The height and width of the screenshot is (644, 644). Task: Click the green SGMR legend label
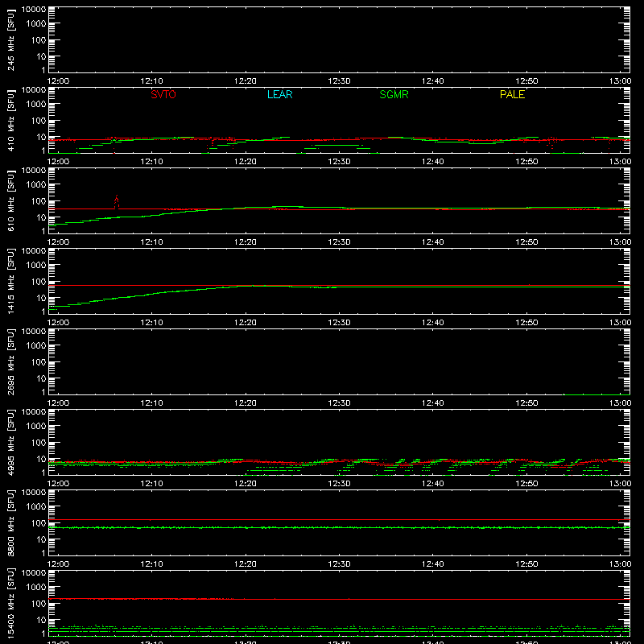(394, 94)
